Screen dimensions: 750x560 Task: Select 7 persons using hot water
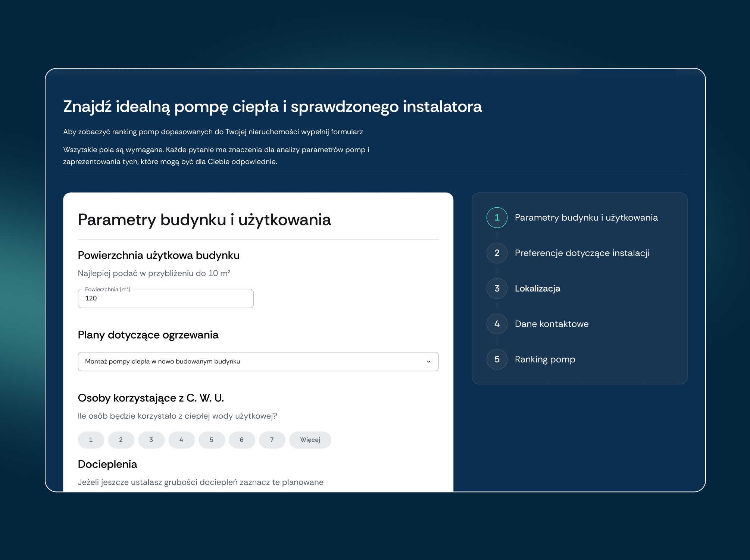tap(272, 440)
